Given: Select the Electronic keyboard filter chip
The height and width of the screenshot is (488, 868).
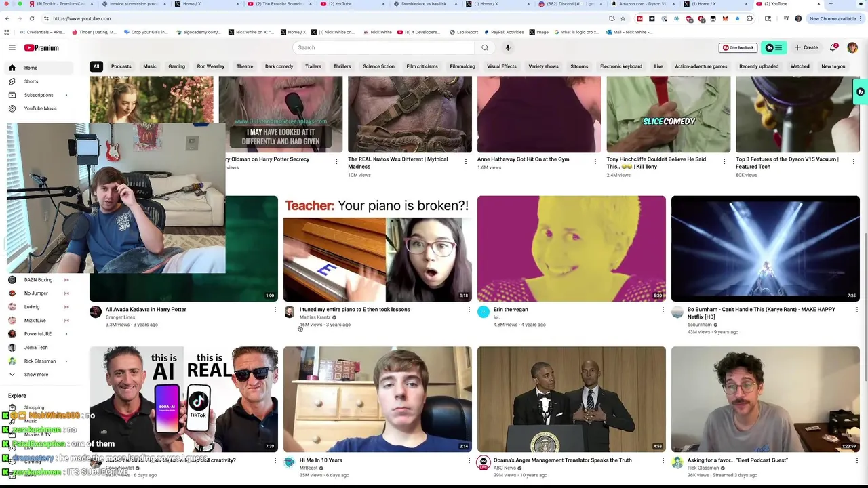Looking at the screenshot, I should 621,66.
